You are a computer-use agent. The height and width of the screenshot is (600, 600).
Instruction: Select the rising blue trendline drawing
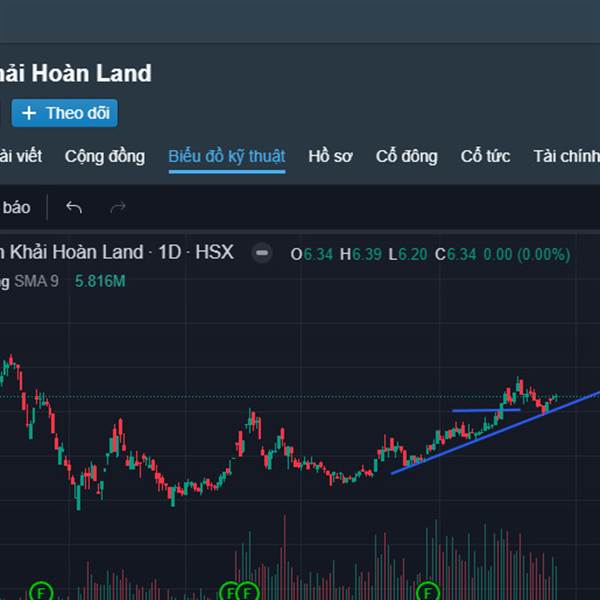(496, 432)
